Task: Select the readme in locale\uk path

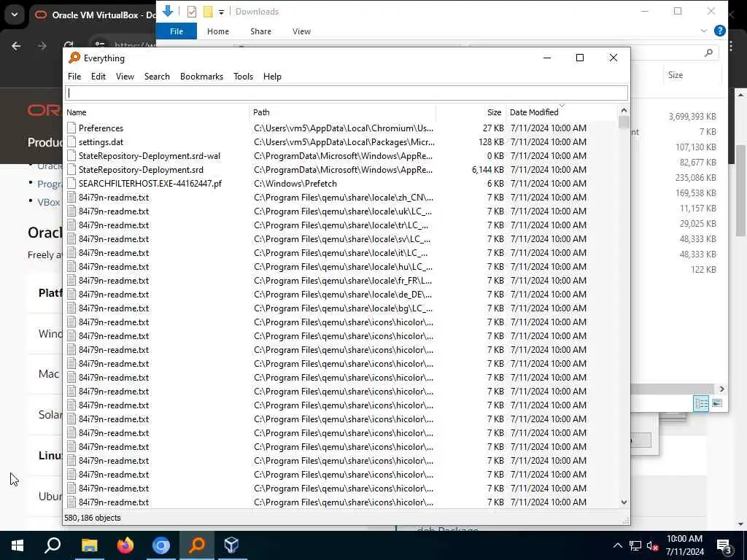Action: click(340, 211)
